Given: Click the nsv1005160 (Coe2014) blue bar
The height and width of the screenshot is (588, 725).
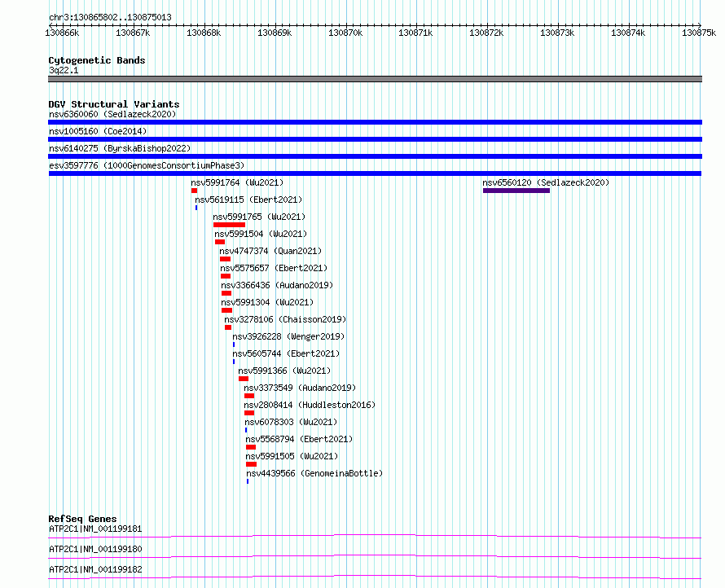Looking at the screenshot, I should pos(375,139).
